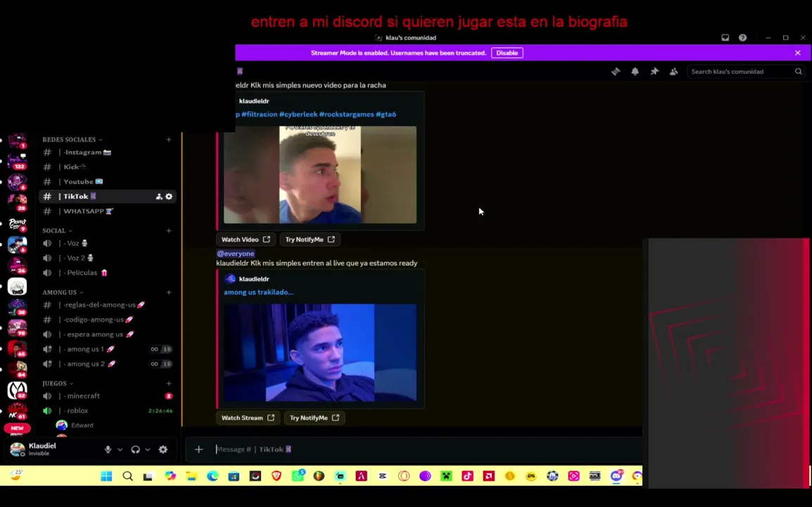
Task: Join among us 2 voice channel
Action: pyautogui.click(x=107, y=364)
